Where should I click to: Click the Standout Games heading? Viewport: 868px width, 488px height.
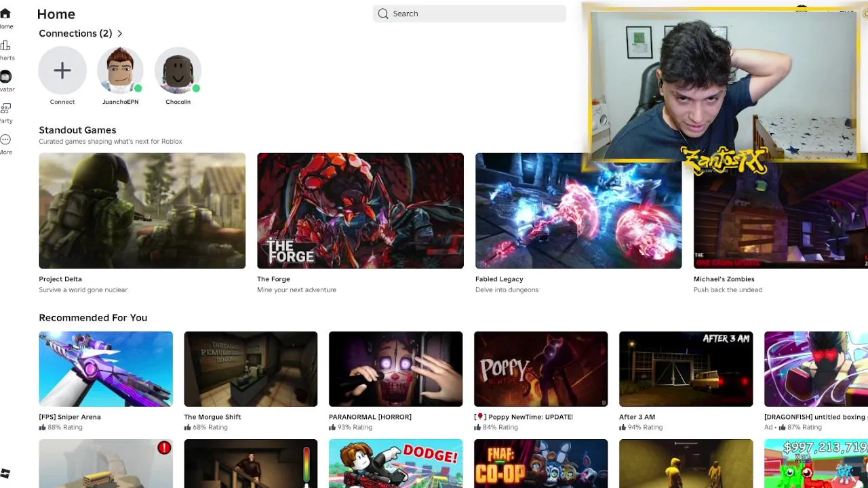pyautogui.click(x=77, y=130)
